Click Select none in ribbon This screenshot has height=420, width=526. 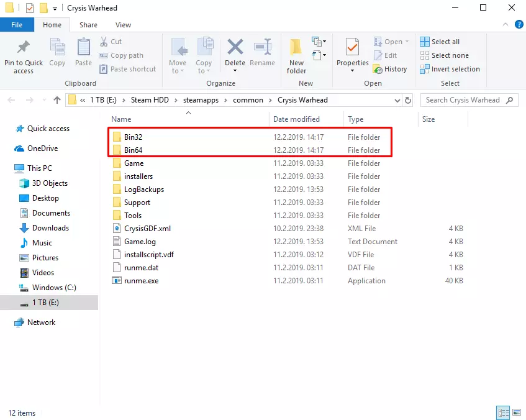click(444, 55)
